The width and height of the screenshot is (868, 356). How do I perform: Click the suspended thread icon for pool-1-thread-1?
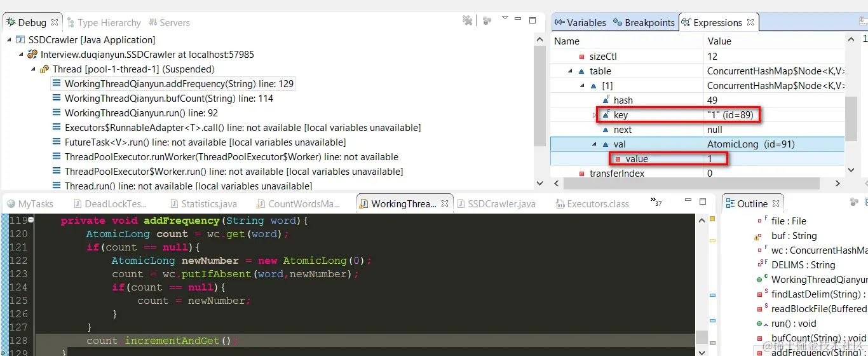44,69
